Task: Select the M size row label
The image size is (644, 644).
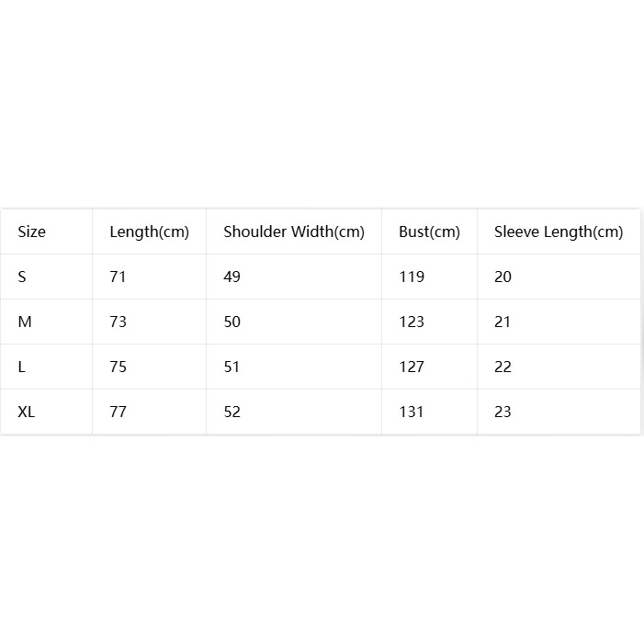Action: point(25,322)
